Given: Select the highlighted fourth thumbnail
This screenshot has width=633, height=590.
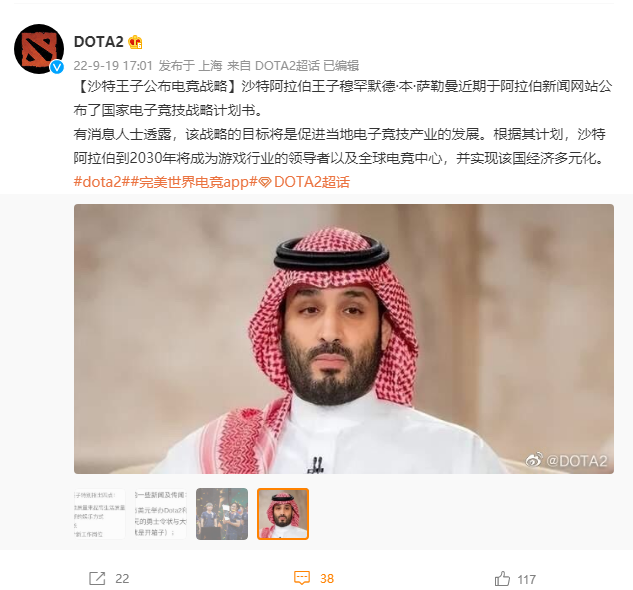Looking at the screenshot, I should tap(283, 514).
